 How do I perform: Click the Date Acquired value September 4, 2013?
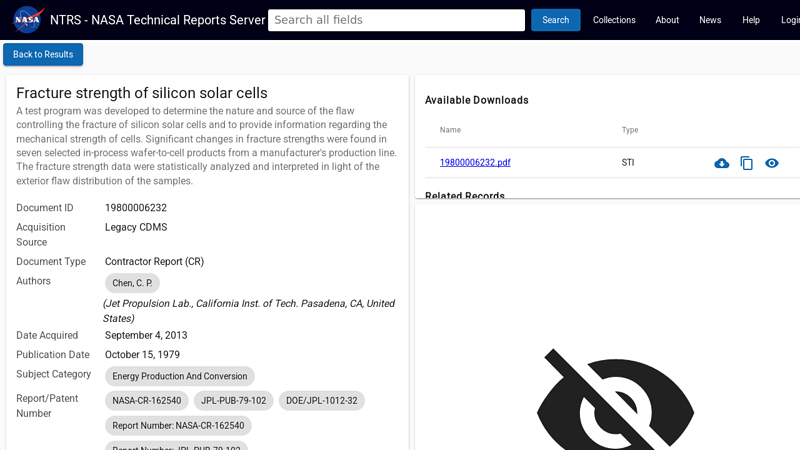click(x=146, y=335)
